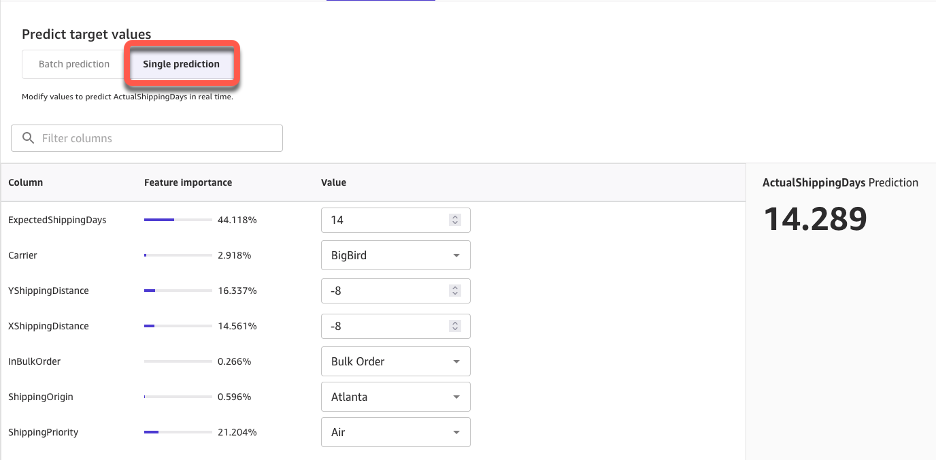Switch to the Batch prediction tab

(x=74, y=65)
